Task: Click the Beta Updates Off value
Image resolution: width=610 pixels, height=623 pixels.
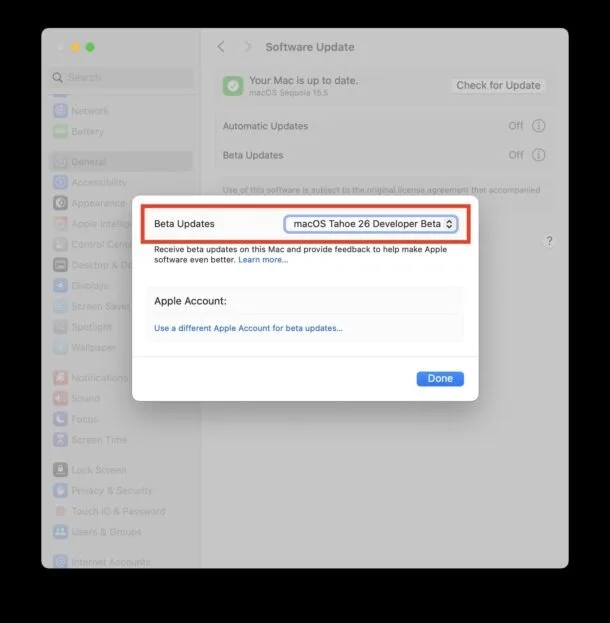Action: tap(516, 155)
